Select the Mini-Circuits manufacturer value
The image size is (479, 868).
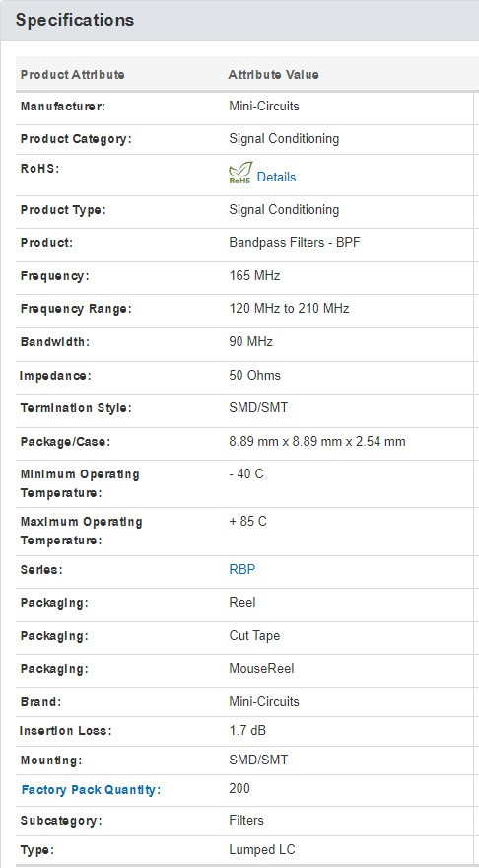pyautogui.click(x=264, y=106)
